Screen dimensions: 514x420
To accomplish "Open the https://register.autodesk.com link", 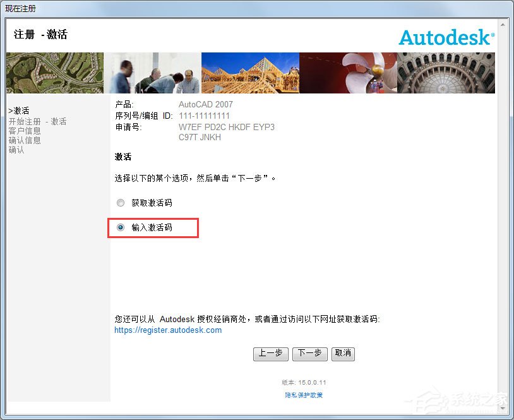I will (168, 330).
